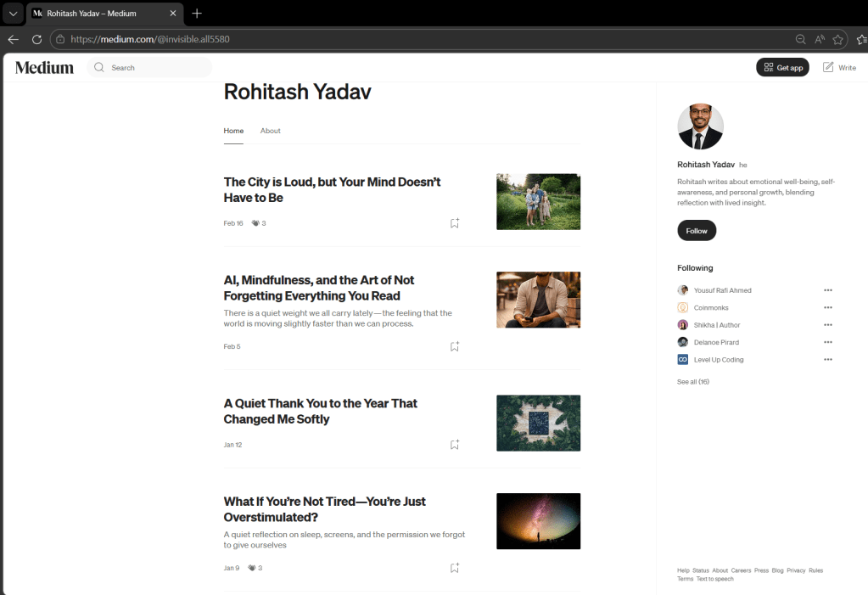The width and height of the screenshot is (868, 595).
Task: Select the Home tab
Action: (233, 131)
